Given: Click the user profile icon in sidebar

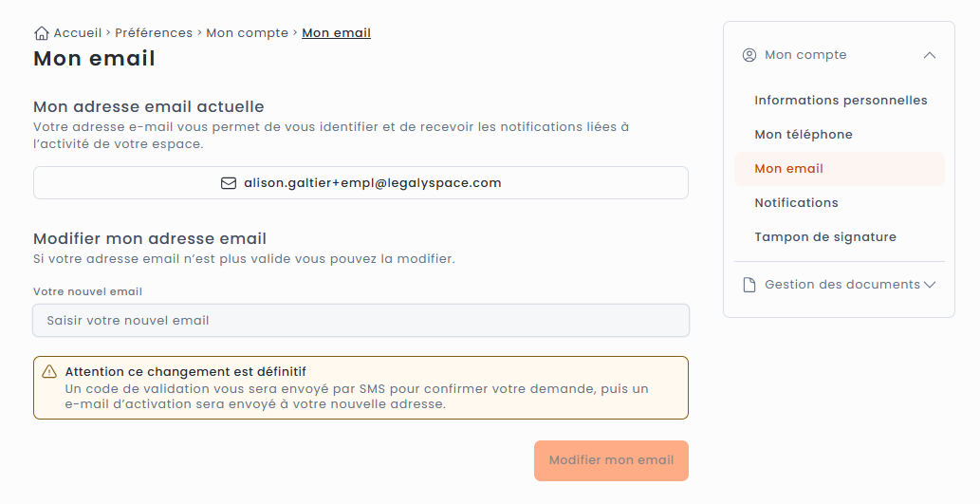Looking at the screenshot, I should point(749,55).
